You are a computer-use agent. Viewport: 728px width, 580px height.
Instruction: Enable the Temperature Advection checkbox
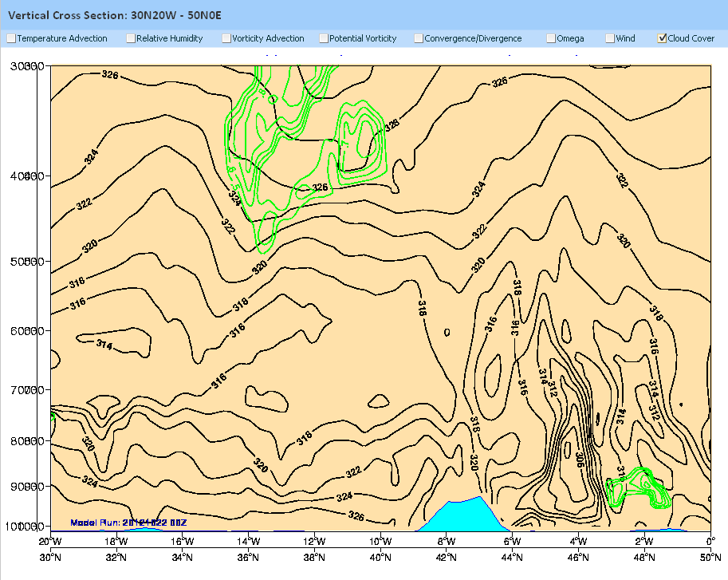(x=11, y=38)
